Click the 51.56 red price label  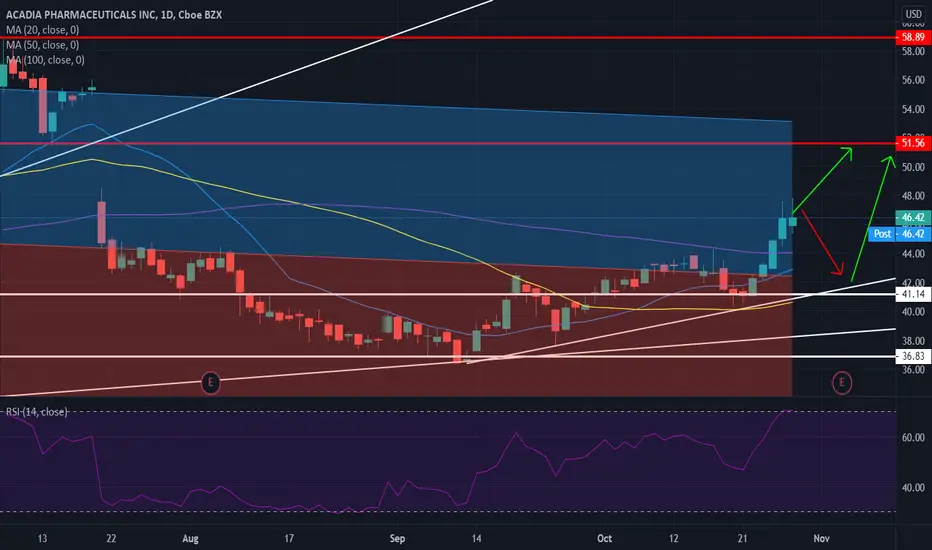coord(913,143)
